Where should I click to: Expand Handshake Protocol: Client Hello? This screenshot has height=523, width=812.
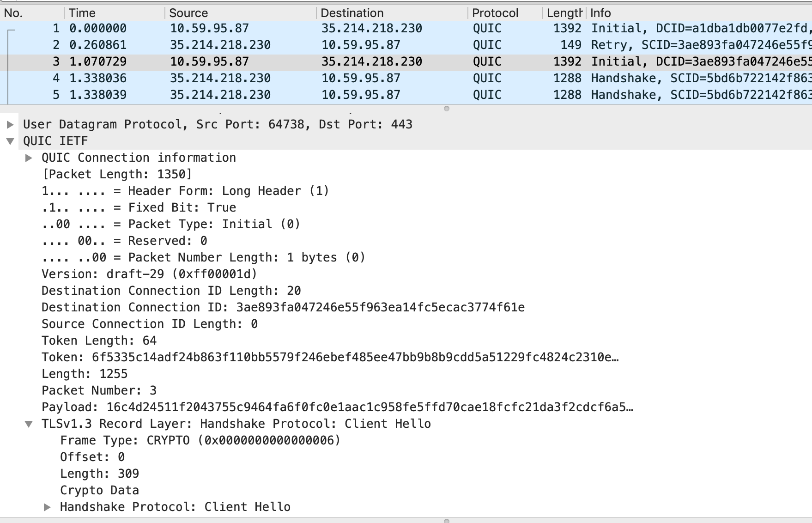point(47,507)
